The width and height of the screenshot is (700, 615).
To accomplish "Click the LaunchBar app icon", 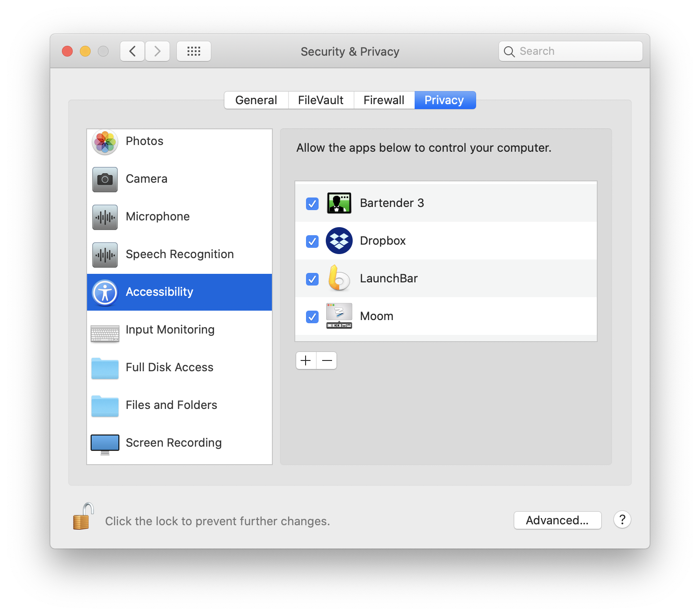I will click(339, 278).
